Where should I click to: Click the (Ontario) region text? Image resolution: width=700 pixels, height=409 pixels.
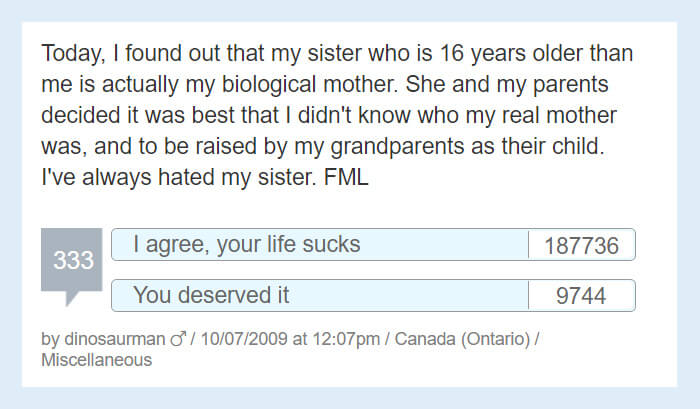[x=496, y=339]
